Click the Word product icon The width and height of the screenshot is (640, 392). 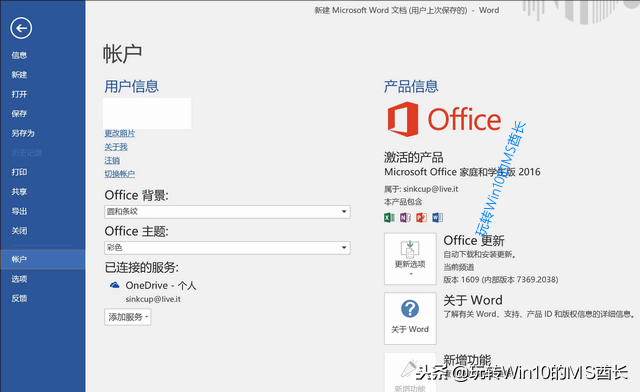point(438,217)
